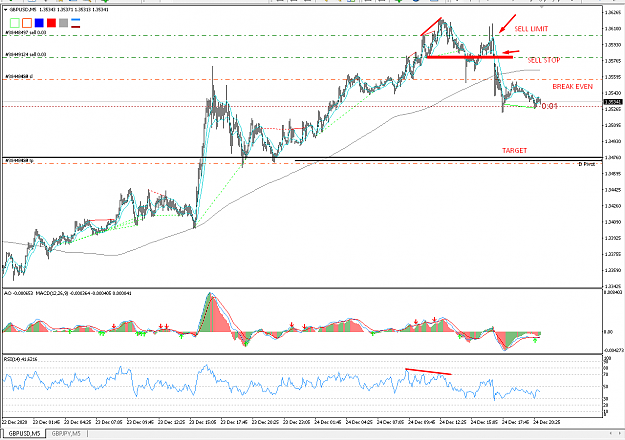
Task: Click the 24 Dec 20:25 time axis label
Action: pyautogui.click(x=547, y=422)
